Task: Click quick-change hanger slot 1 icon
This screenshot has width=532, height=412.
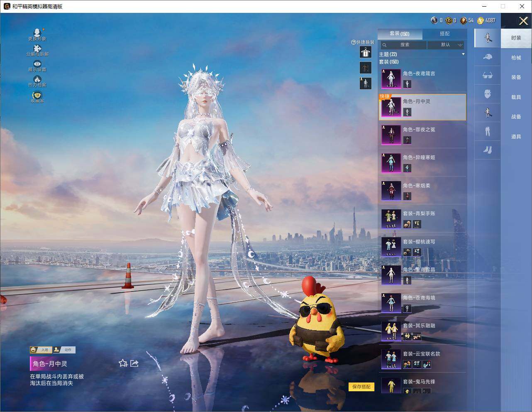Action: pyautogui.click(x=365, y=52)
